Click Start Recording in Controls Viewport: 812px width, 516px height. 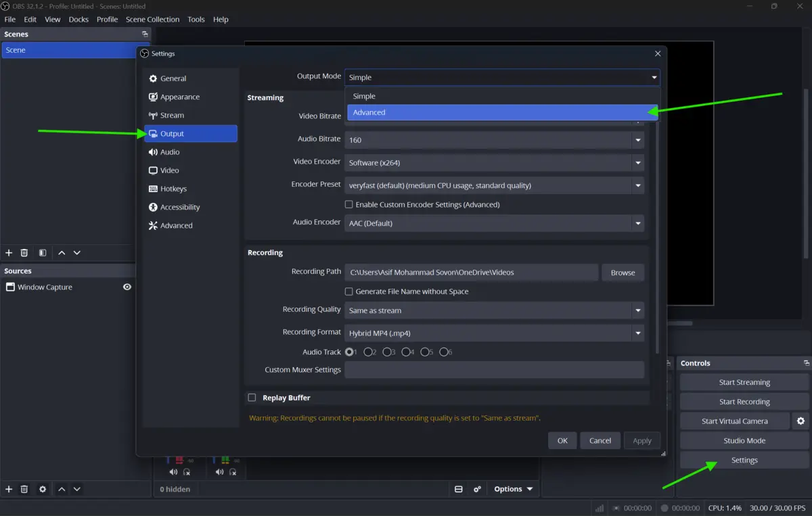tap(744, 402)
